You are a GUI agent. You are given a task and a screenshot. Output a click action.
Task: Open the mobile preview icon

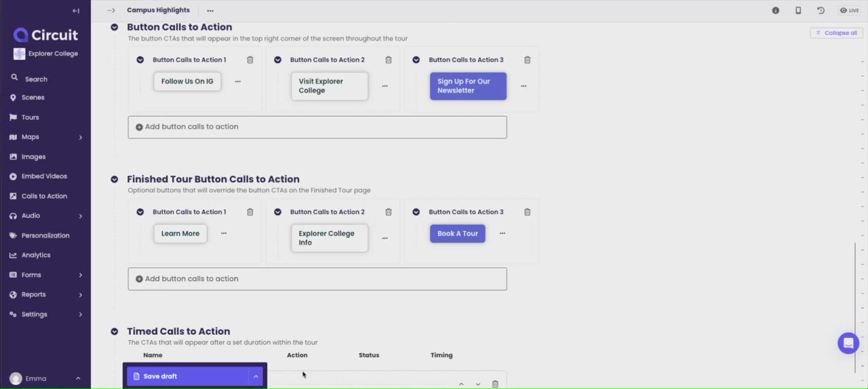coord(798,11)
